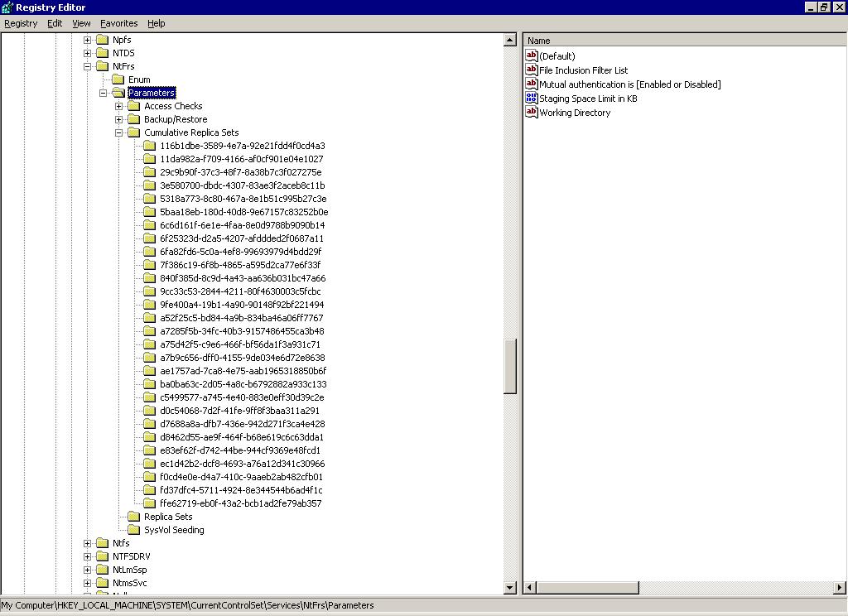Expand the Backup/Restore subkey
Image resolution: width=848 pixels, height=616 pixels.
coord(118,119)
